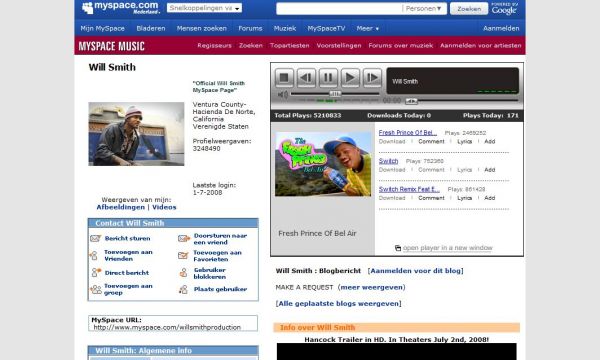600x360 pixels.
Task: Open the Personen search type dropdown
Action: (x=424, y=8)
